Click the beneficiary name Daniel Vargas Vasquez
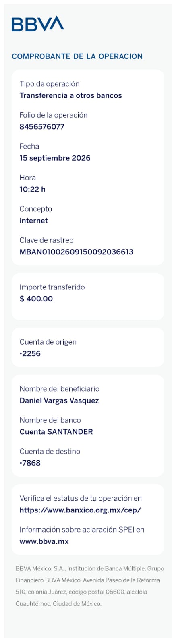Viewport: 172px width, 644px height. coord(59,400)
